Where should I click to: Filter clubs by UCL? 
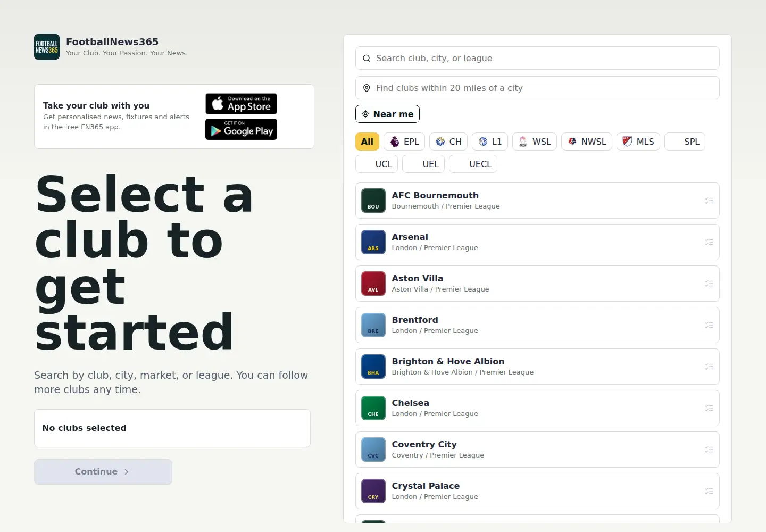coord(377,164)
